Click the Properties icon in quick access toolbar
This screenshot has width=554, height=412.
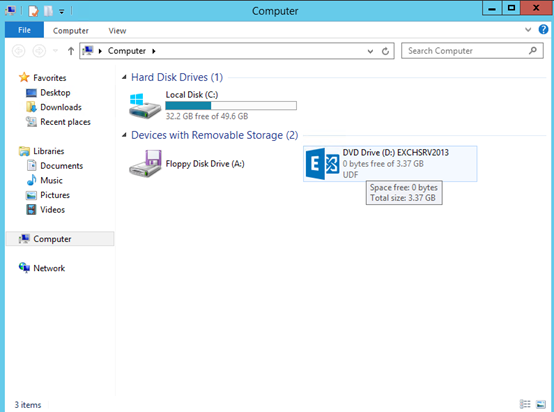coord(33,11)
